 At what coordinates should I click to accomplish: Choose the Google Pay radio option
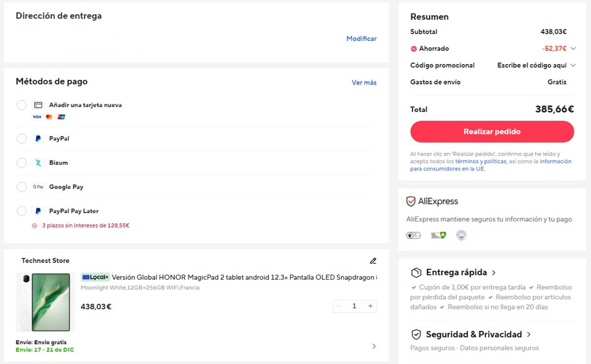pos(22,187)
